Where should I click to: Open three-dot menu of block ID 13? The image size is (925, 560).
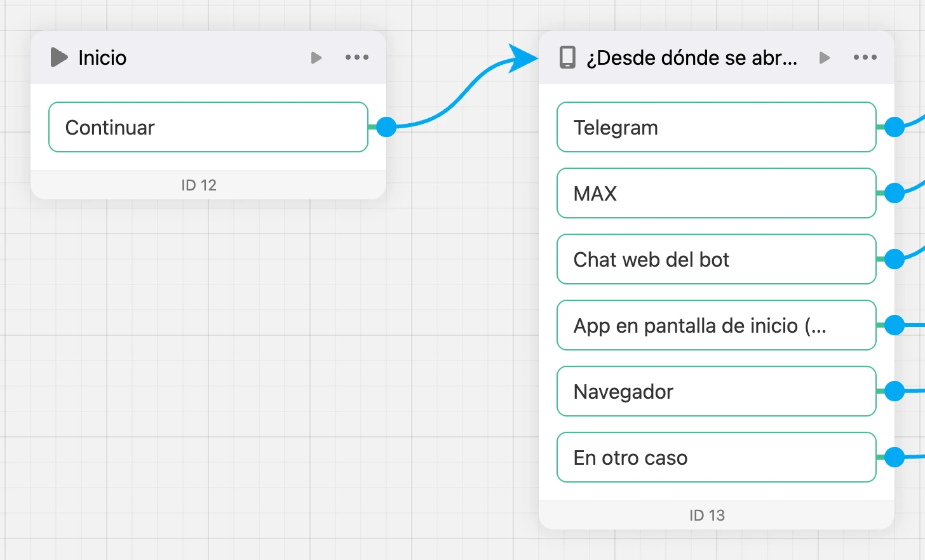(x=865, y=57)
